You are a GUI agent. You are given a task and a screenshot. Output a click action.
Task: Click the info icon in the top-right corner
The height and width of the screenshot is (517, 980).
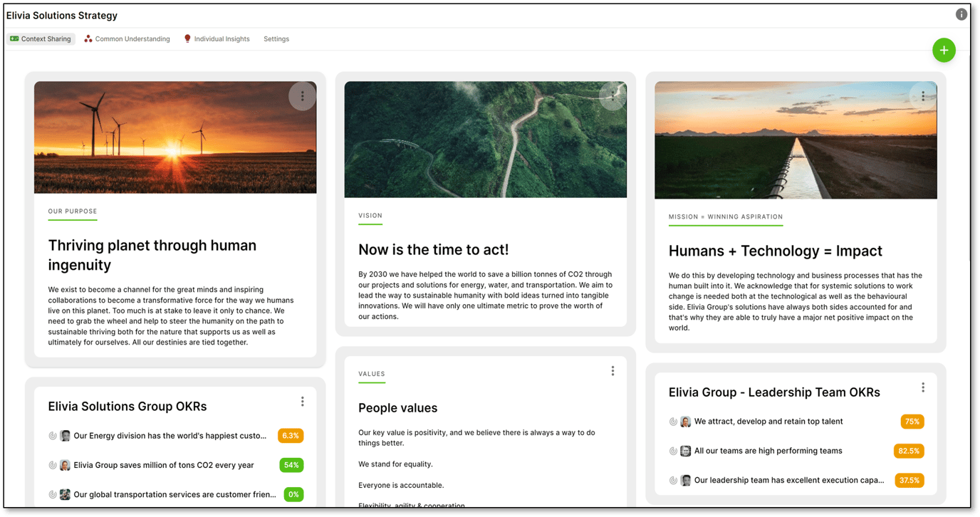(x=961, y=14)
